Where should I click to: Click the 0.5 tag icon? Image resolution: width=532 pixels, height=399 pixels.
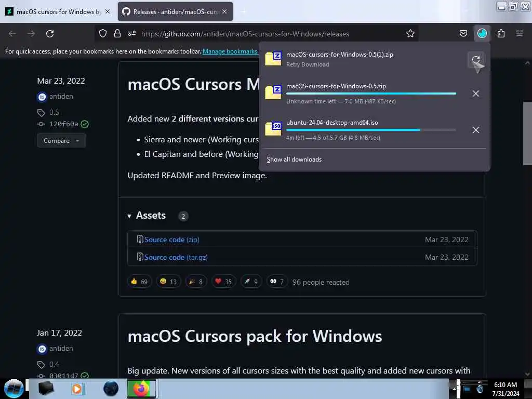click(41, 113)
